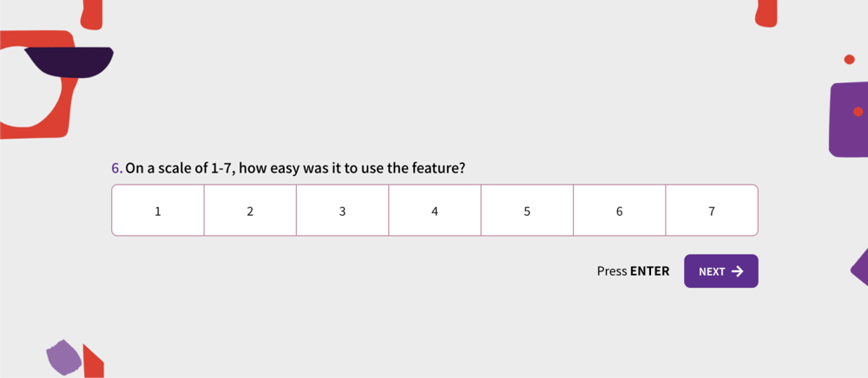Choose rating 2 for ease of use
The height and width of the screenshot is (378, 868).
(250, 211)
